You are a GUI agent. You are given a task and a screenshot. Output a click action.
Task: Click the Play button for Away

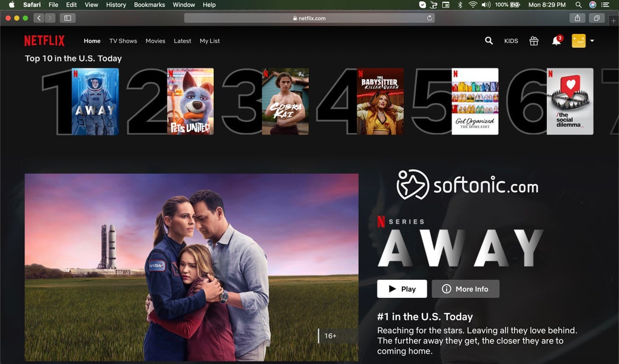point(402,289)
